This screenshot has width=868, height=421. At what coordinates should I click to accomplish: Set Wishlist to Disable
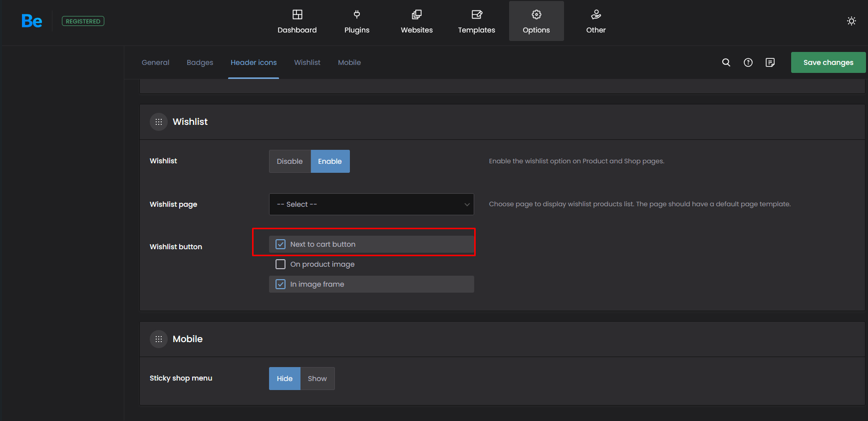[290, 161]
